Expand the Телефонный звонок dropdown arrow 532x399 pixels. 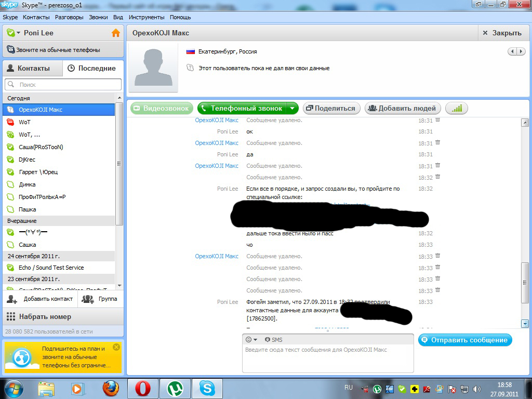pyautogui.click(x=292, y=108)
